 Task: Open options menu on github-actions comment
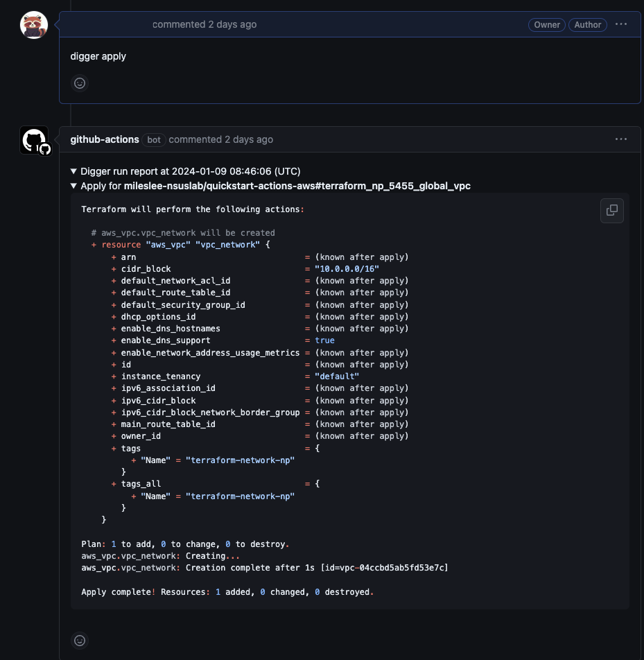tap(621, 139)
